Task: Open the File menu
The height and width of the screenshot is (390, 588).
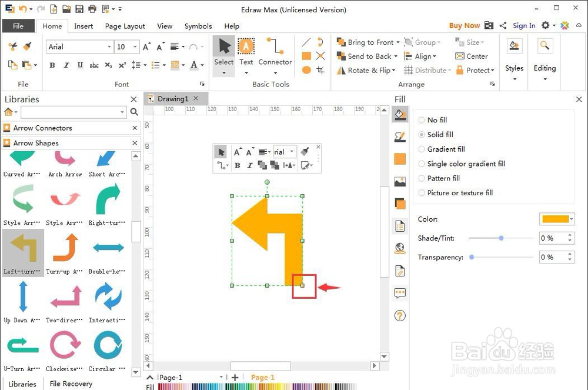Action: [18, 26]
